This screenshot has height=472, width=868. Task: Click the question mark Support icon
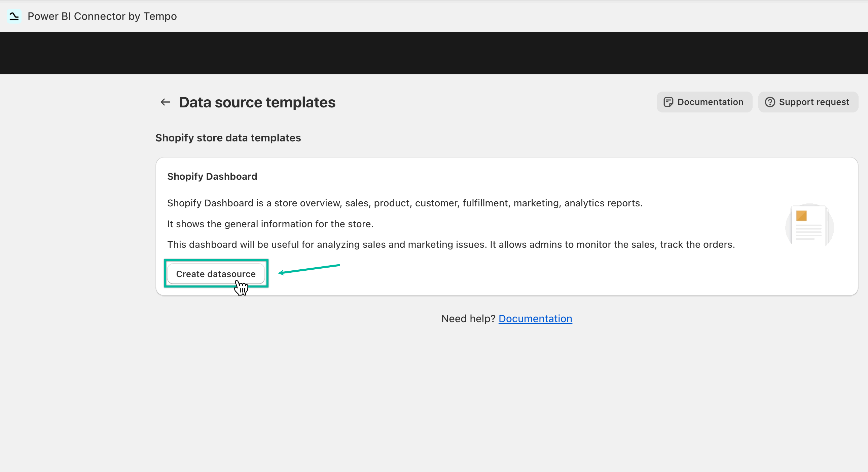coord(770,102)
